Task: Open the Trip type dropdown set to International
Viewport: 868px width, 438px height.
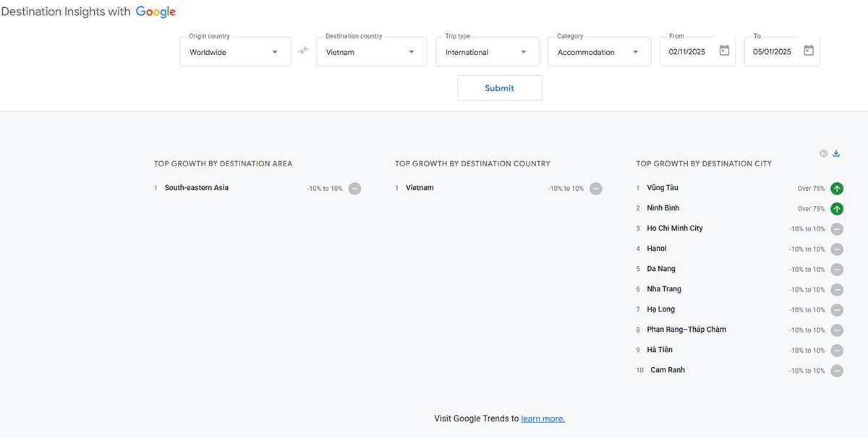Action: (x=488, y=52)
